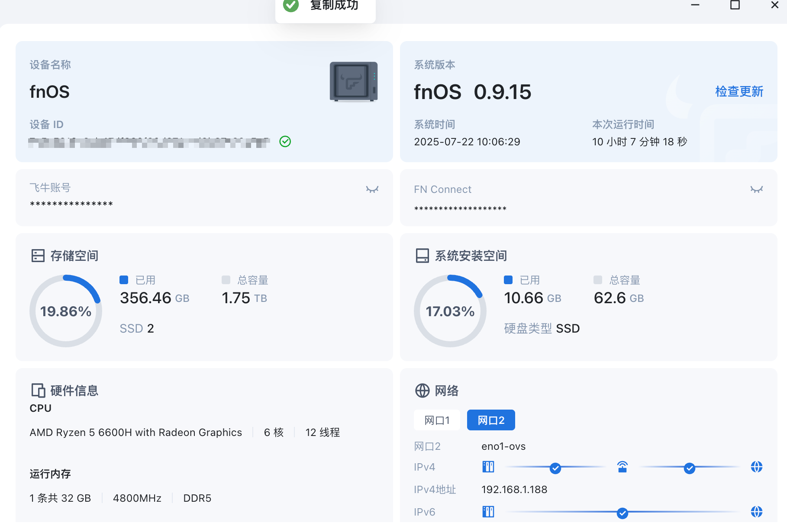This screenshot has height=532, width=787.
Task: Click the 网络 globe icon
Action: pyautogui.click(x=422, y=391)
